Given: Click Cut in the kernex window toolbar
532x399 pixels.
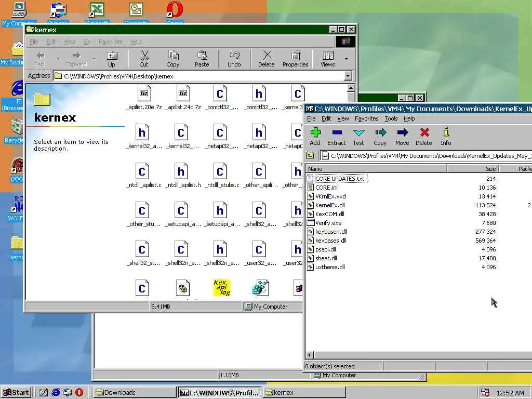Looking at the screenshot, I should pos(144,59).
